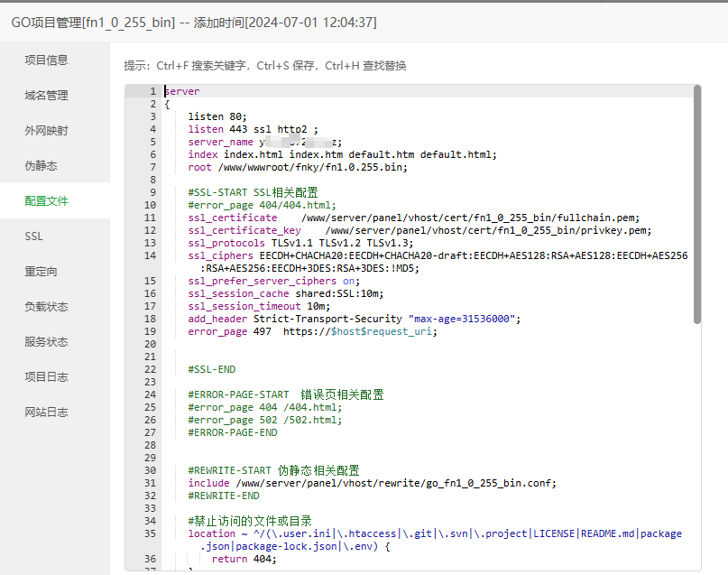Click 'ssl_prefer_server_ciphers on;' line
This screenshot has width=728, height=575.
(274, 281)
